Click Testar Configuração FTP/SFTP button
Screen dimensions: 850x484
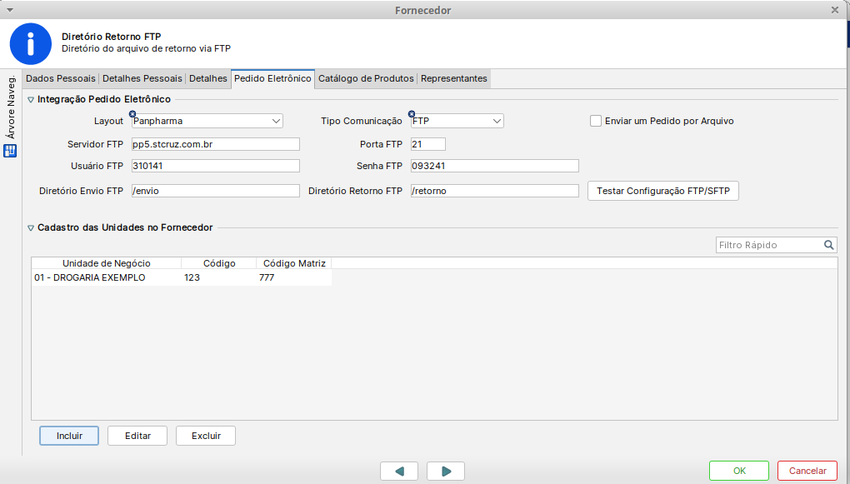(x=662, y=191)
